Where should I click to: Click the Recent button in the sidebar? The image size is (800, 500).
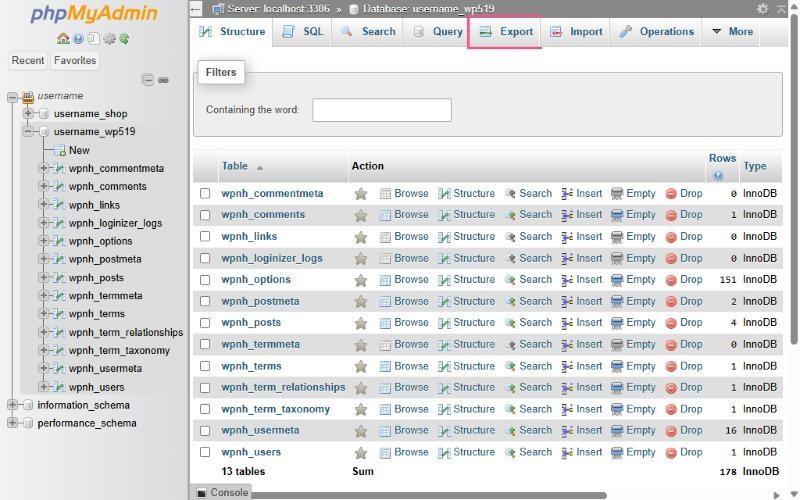(x=28, y=61)
